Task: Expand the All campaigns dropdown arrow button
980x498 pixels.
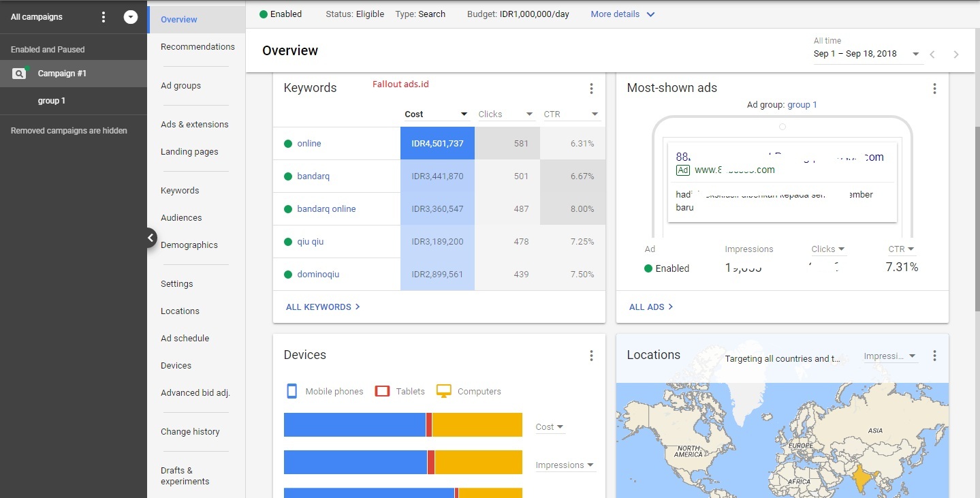Action: (131, 18)
